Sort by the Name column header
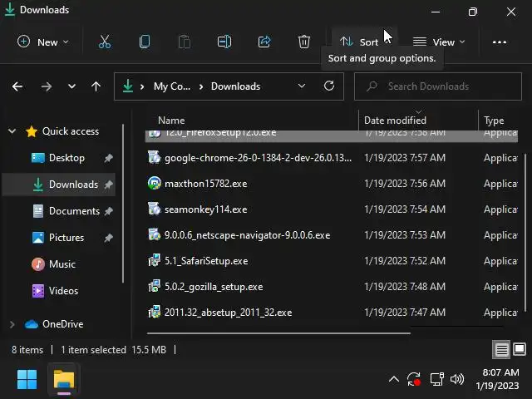The width and height of the screenshot is (532, 399). pyautogui.click(x=171, y=121)
